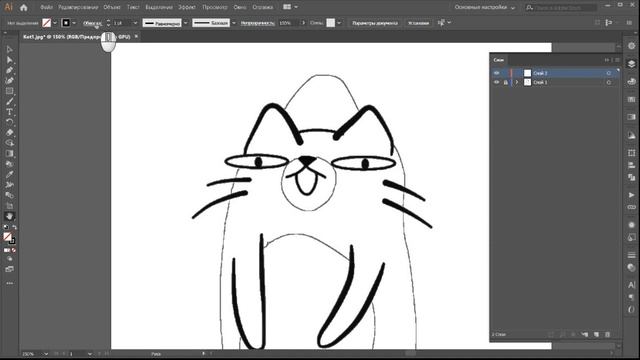The height and width of the screenshot is (360, 640).
Task: Open the Эффект menu
Action: [187, 7]
